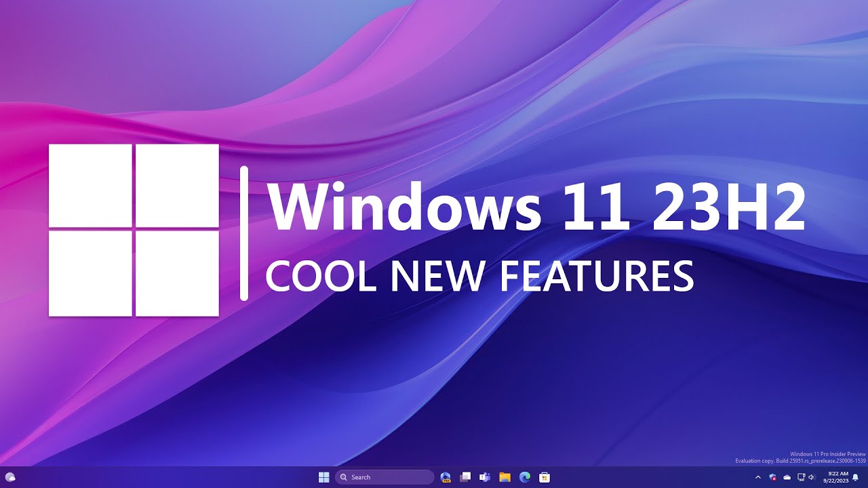Open the Windows Security tray icon
Viewport: 868px width, 488px height.
pos(772,477)
